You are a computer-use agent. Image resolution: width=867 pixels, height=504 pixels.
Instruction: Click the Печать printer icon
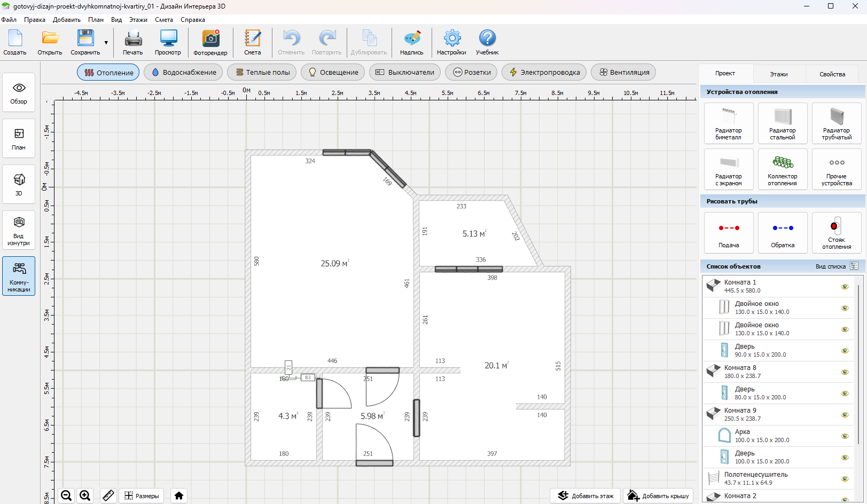coord(133,42)
